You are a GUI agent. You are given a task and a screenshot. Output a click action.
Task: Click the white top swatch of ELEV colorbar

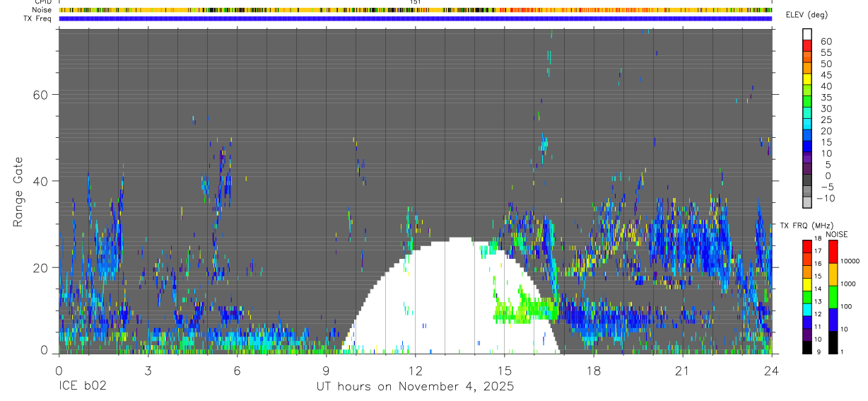(807, 33)
